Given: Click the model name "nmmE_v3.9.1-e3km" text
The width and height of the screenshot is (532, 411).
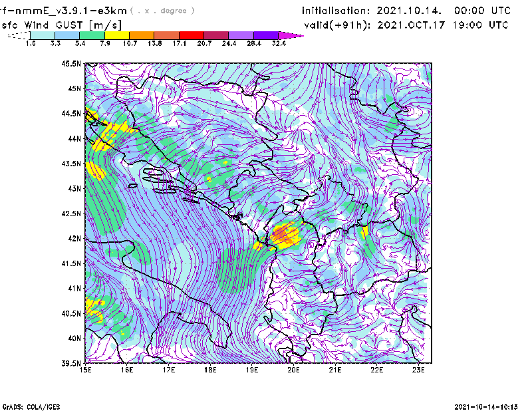Looking at the screenshot, I should (x=71, y=11).
